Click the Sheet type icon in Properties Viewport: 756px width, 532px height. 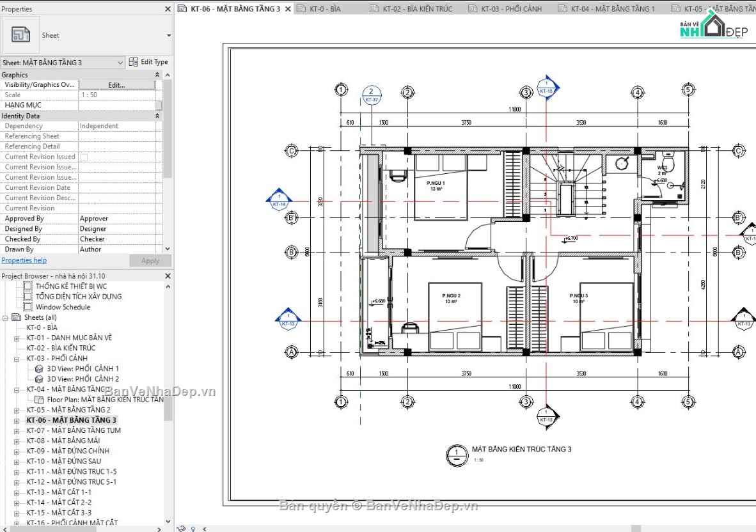click(20, 35)
